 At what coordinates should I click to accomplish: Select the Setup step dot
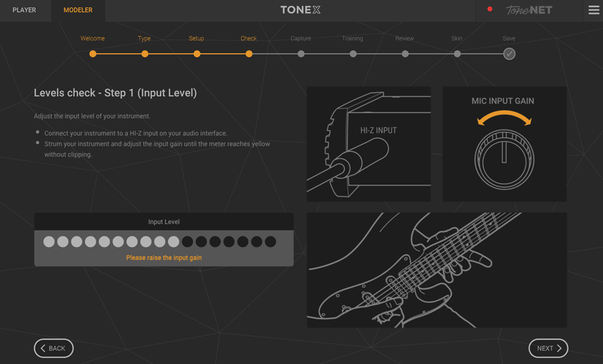tap(197, 54)
